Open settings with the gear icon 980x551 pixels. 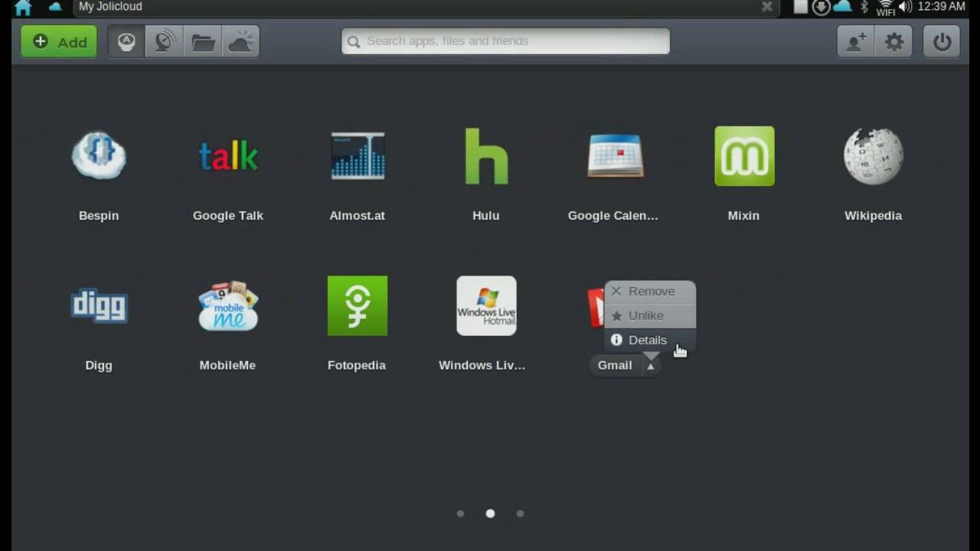pos(894,41)
